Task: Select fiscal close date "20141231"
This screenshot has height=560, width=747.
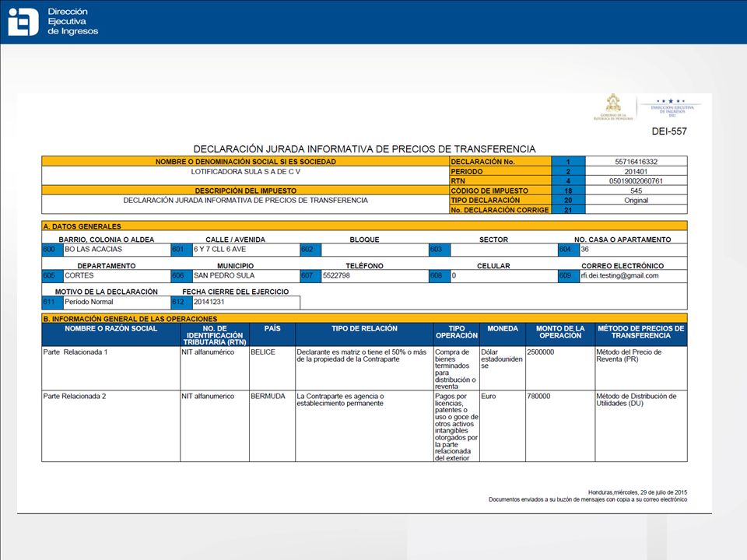Action: click(209, 302)
